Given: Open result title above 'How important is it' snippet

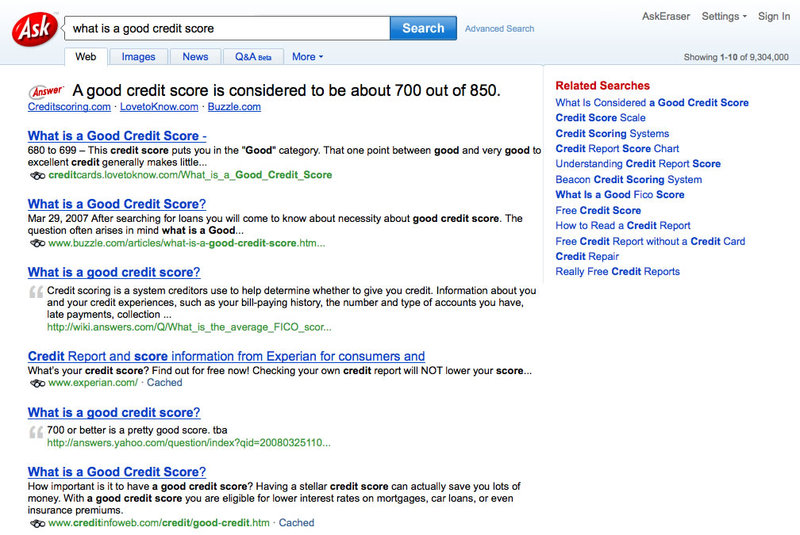Looking at the screenshot, I should click(117, 472).
